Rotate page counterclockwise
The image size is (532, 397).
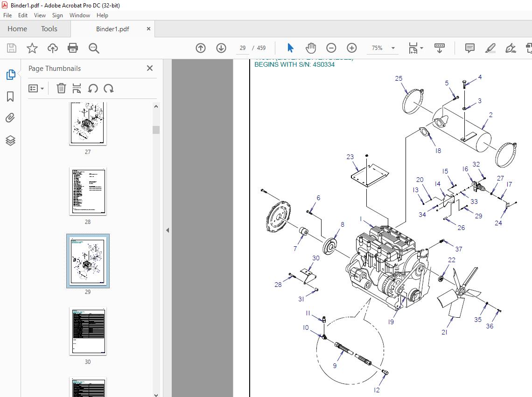(x=93, y=89)
